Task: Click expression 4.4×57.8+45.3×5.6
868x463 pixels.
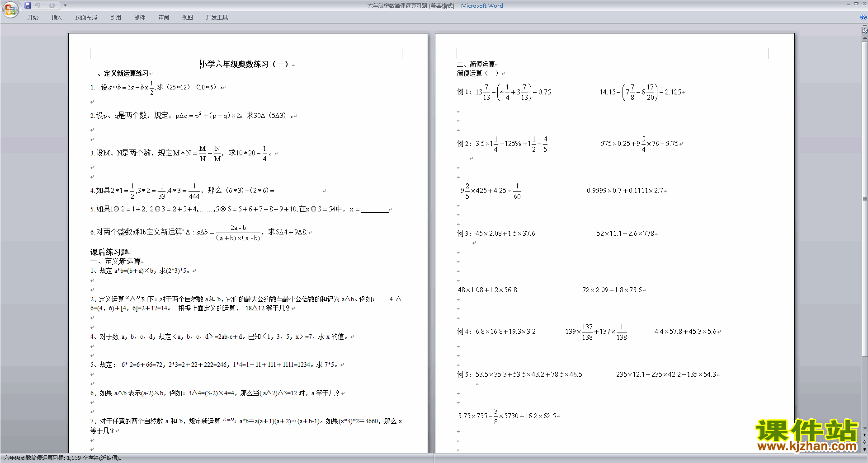Action: pos(685,332)
